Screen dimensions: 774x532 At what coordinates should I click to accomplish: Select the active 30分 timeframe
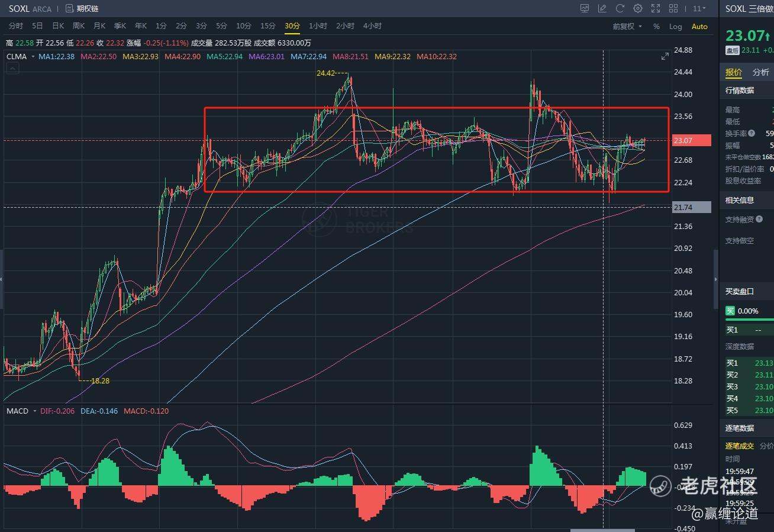(292, 26)
